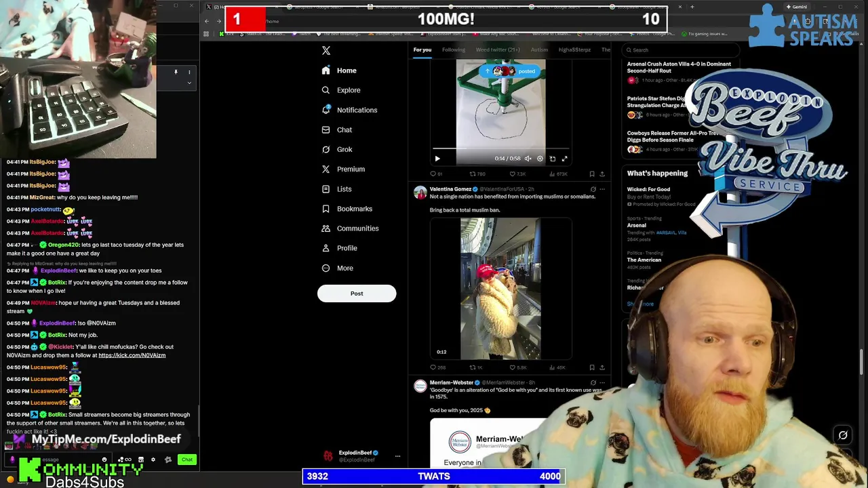Open the Gemini browser tab
This screenshot has width=868, height=488.
click(796, 7)
